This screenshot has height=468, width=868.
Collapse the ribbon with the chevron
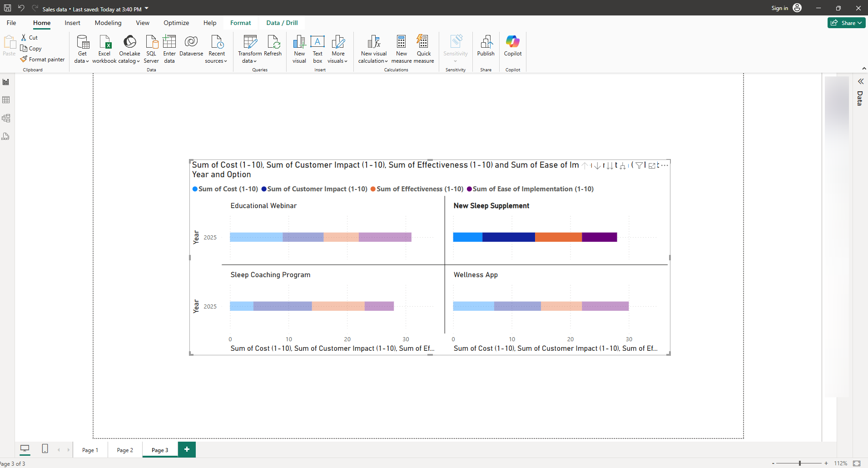pyautogui.click(x=863, y=69)
